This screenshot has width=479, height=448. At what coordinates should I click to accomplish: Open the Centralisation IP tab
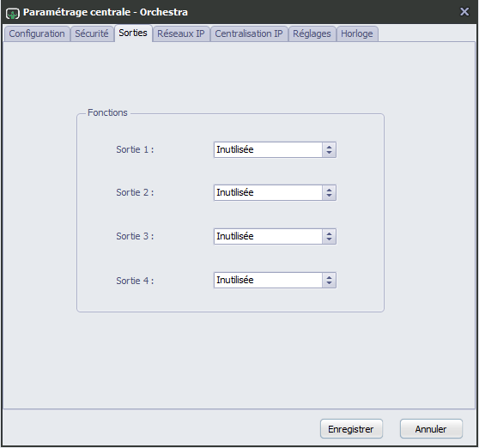tap(249, 33)
